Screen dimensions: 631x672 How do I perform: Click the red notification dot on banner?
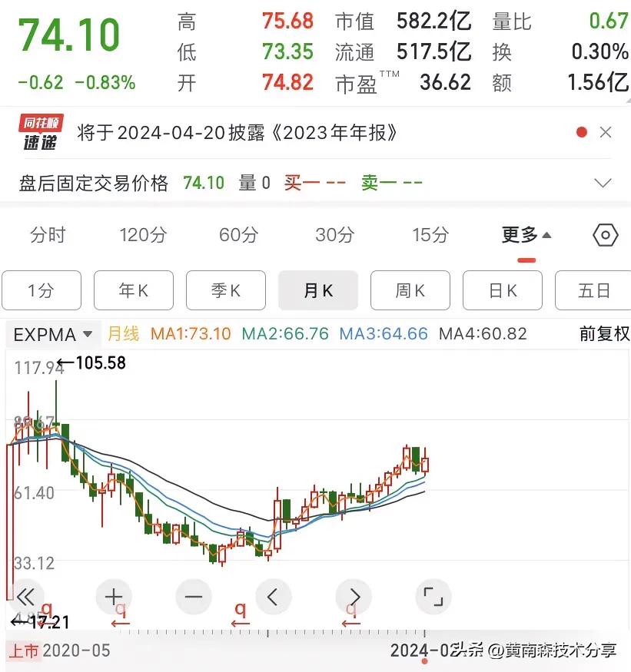coord(582,132)
